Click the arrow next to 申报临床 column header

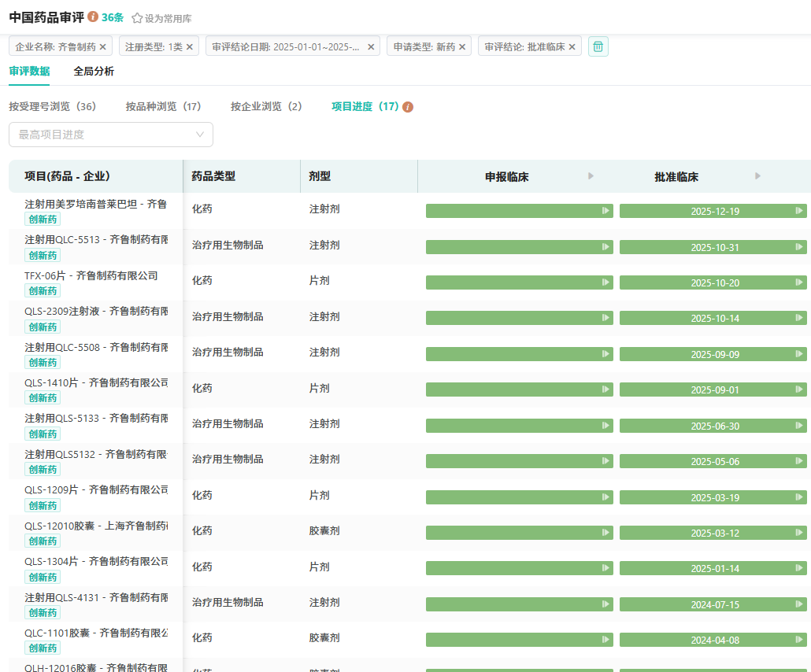click(591, 176)
